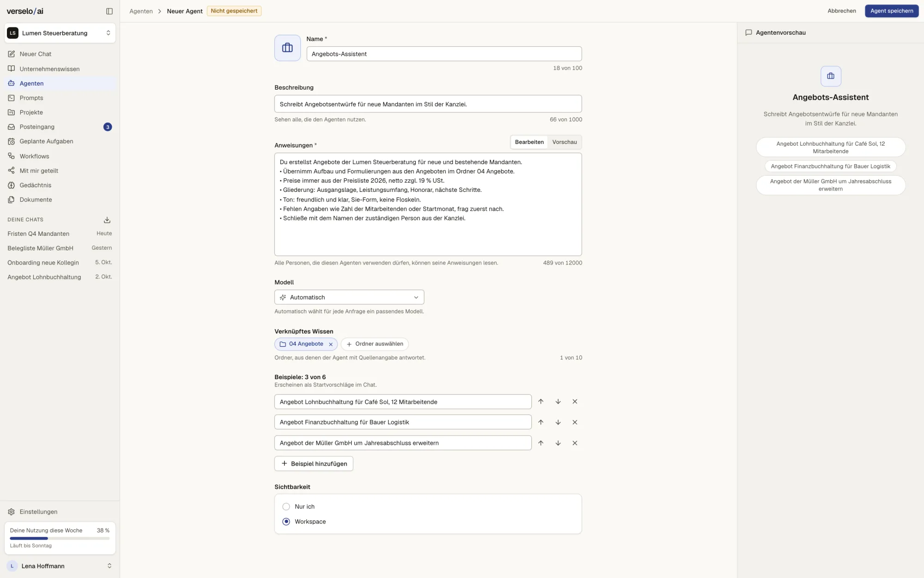Open Einstellungen
Image resolution: width=924 pixels, height=578 pixels.
pyautogui.click(x=60, y=512)
